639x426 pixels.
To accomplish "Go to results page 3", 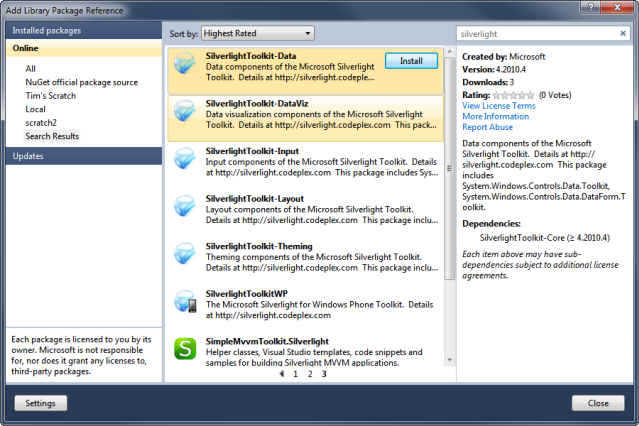I will 324,374.
